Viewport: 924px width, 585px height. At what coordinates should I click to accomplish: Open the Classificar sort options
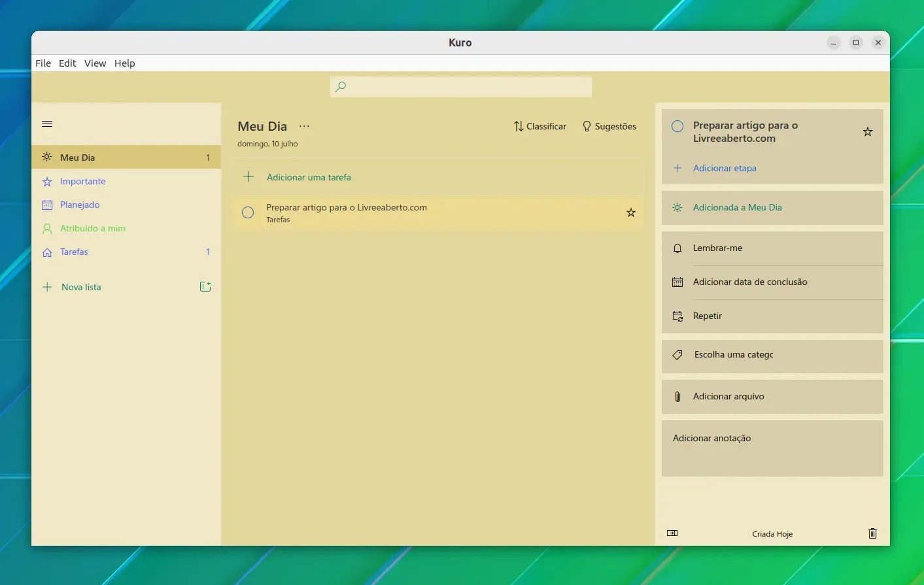click(x=540, y=126)
